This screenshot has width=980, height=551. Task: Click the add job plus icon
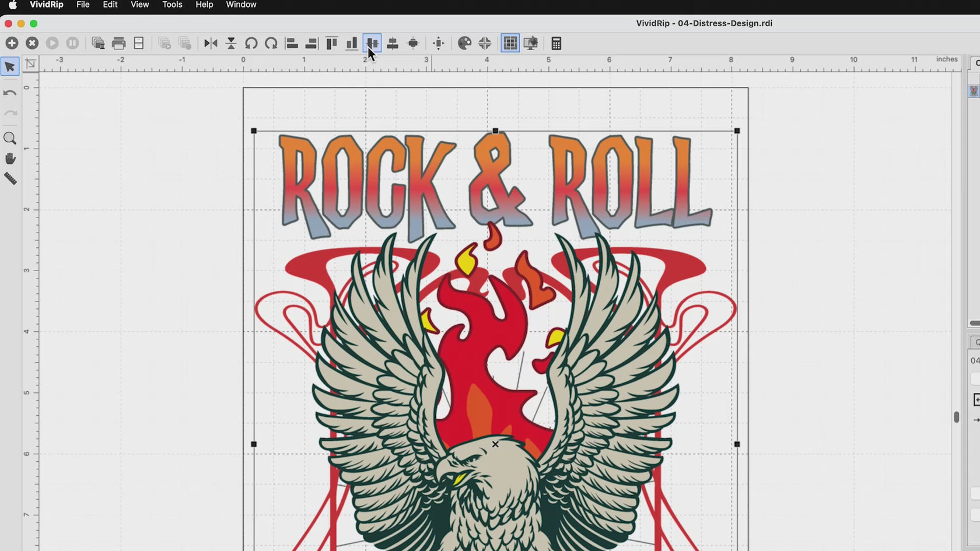click(x=12, y=43)
